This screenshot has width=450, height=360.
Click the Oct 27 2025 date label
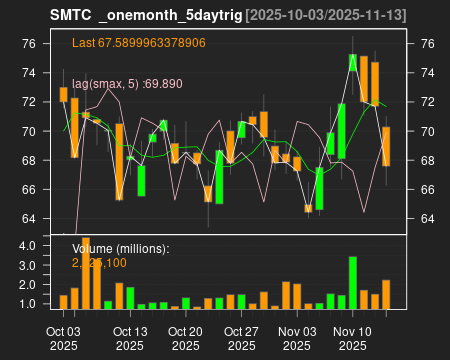241,339
